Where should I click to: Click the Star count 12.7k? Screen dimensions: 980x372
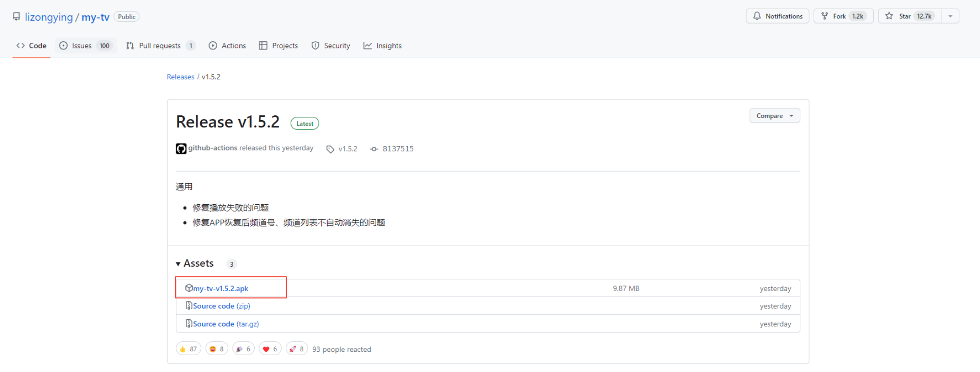(x=924, y=16)
